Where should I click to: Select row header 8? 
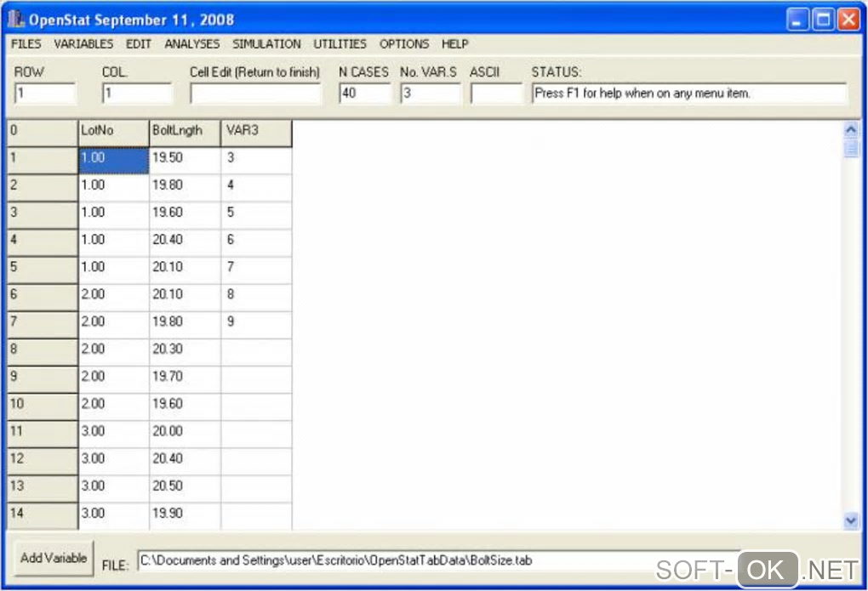click(x=43, y=352)
